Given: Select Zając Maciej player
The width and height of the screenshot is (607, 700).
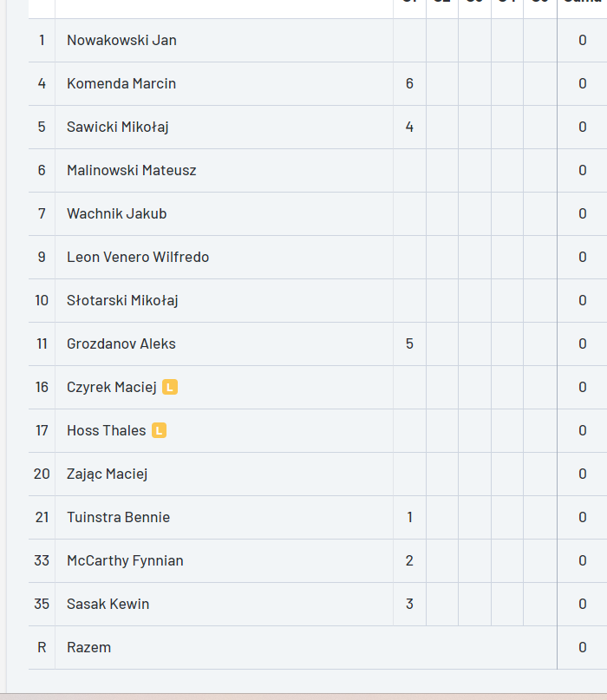Looking at the screenshot, I should click(x=107, y=474).
